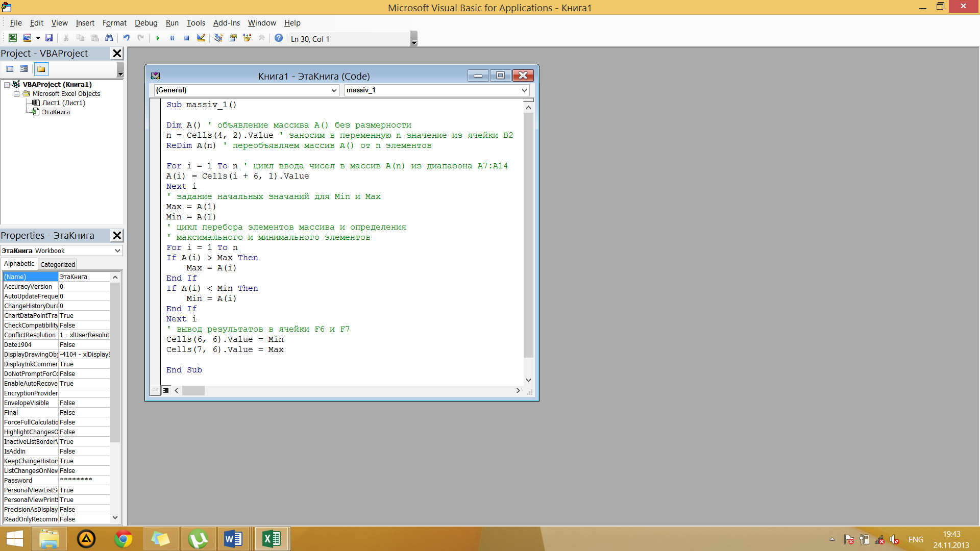Image resolution: width=980 pixels, height=551 pixels.
Task: Open the Help menu
Action: click(x=292, y=23)
